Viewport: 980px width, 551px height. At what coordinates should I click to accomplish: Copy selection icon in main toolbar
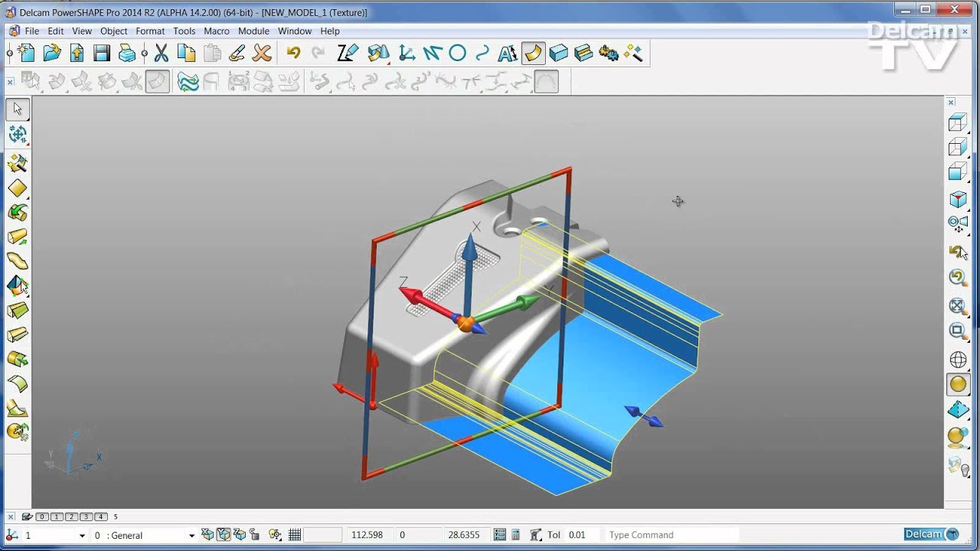186,53
